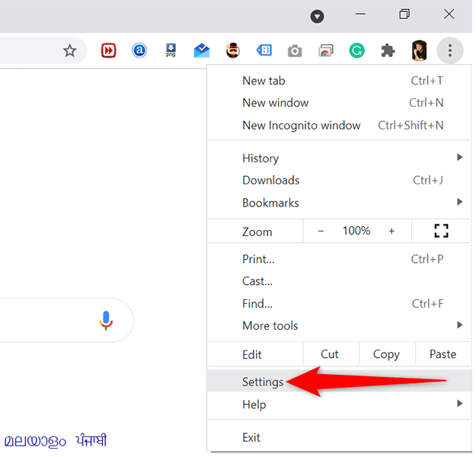Open the mustached face extension icon
476x457 pixels.
[x=233, y=50]
